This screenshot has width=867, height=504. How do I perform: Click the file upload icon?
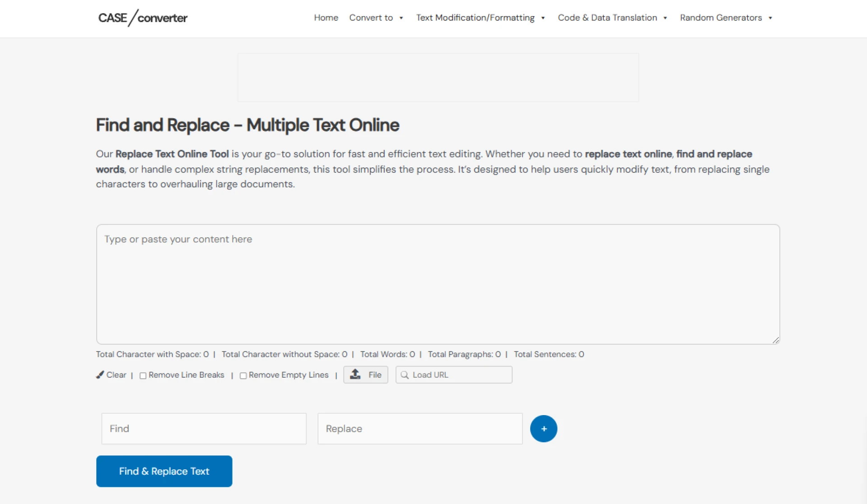355,374
